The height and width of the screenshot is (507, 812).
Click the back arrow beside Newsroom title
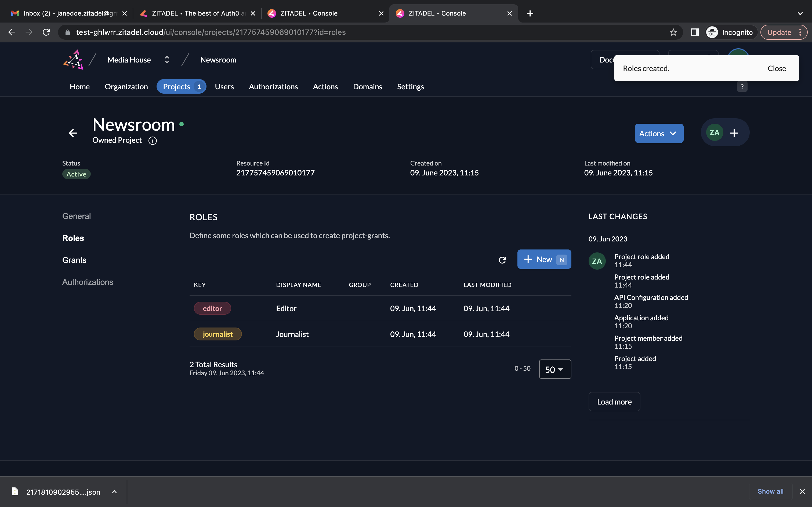(73, 133)
